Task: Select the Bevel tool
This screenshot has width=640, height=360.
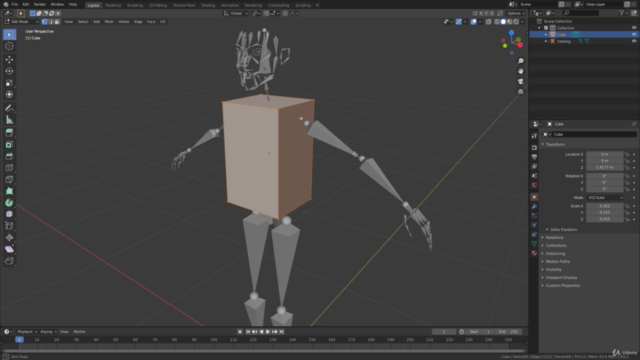Action: click(9, 156)
